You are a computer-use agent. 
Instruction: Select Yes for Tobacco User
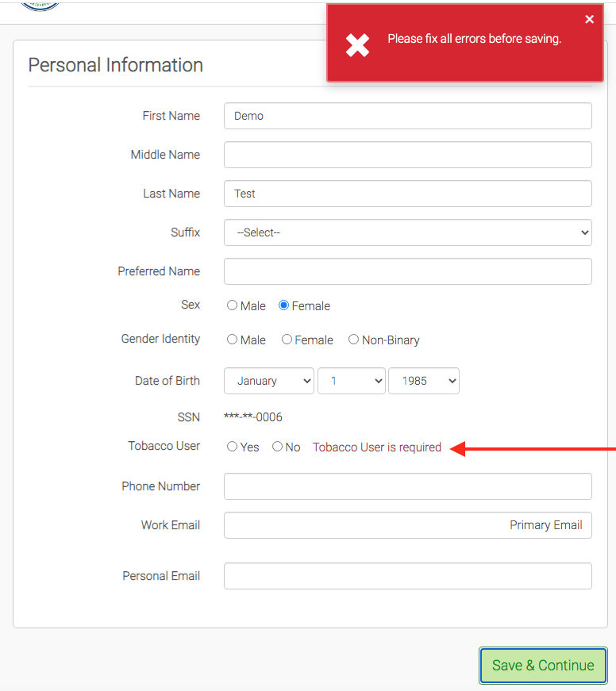click(x=233, y=447)
